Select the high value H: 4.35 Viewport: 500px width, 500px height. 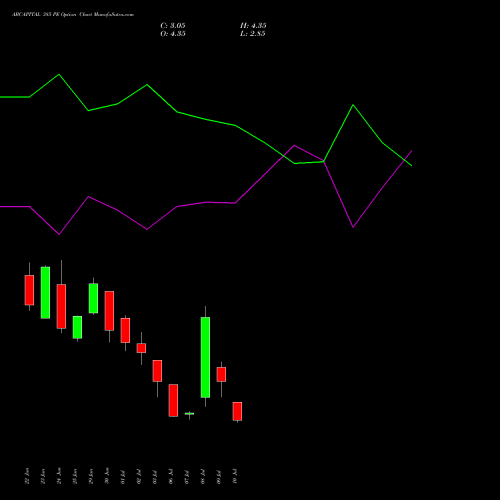click(x=253, y=26)
